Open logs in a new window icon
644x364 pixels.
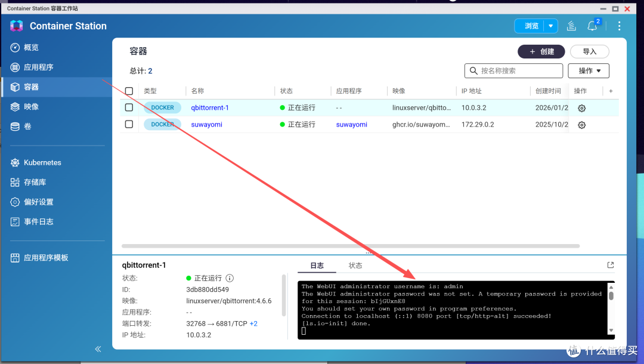pyautogui.click(x=611, y=266)
